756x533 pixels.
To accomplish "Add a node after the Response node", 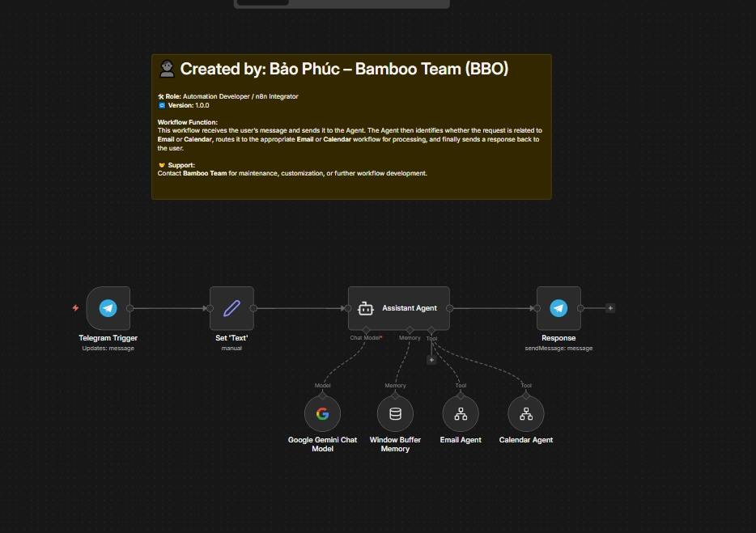I will 610,308.
